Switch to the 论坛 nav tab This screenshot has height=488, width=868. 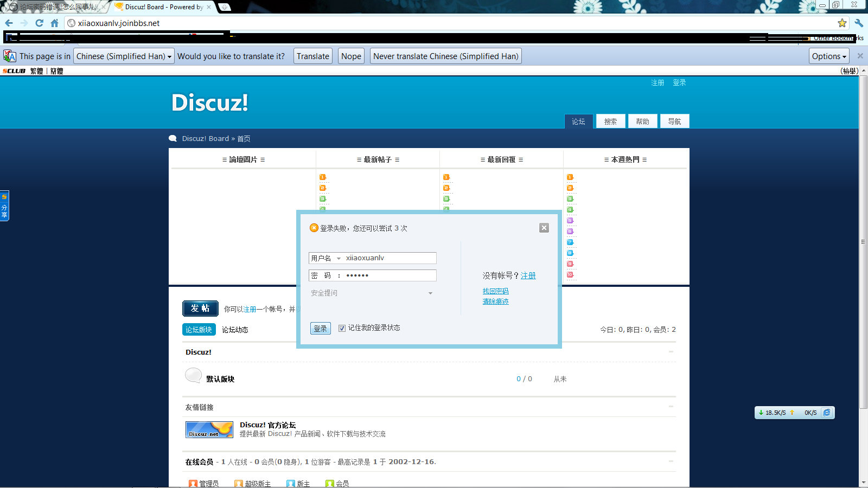[578, 121]
